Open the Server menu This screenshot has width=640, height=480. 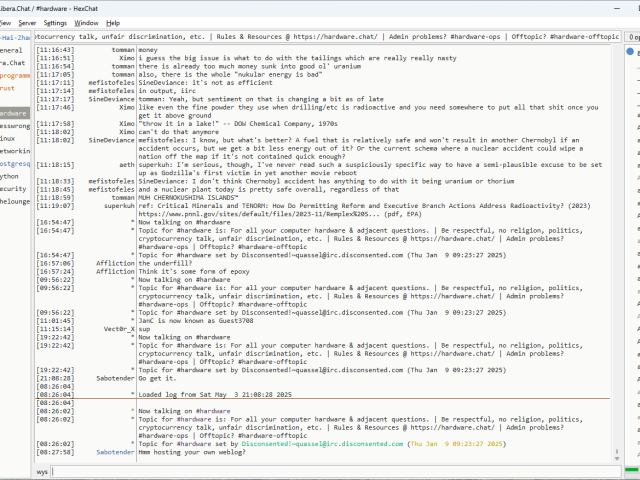pos(27,22)
